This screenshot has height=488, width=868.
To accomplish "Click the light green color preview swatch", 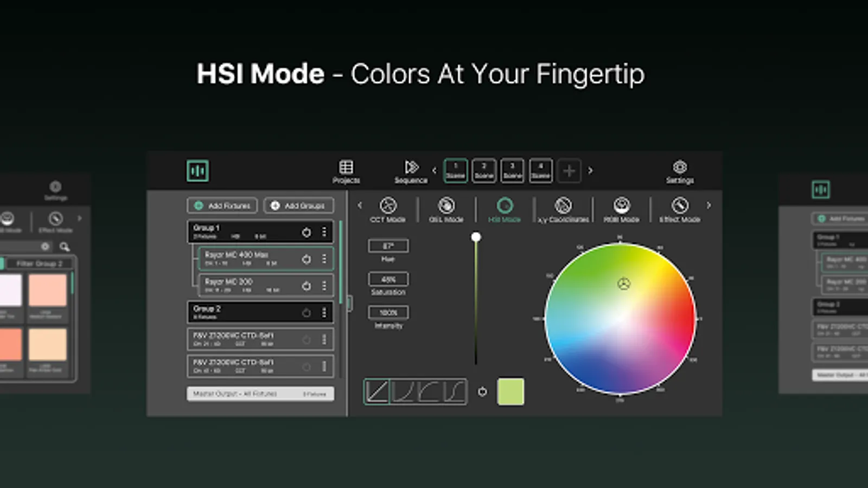I will (510, 391).
